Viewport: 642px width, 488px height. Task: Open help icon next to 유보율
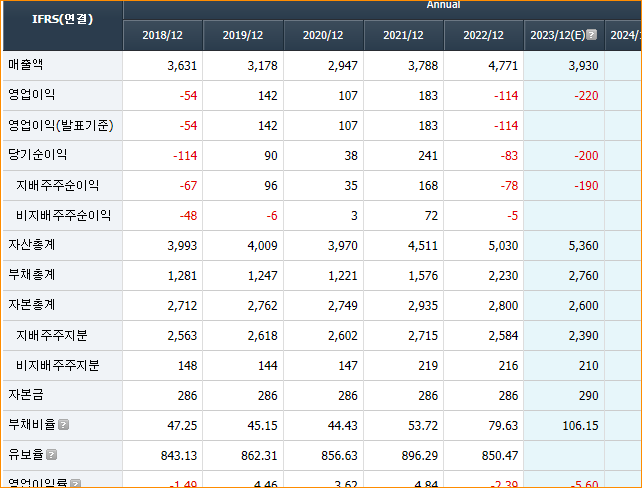coord(51,454)
